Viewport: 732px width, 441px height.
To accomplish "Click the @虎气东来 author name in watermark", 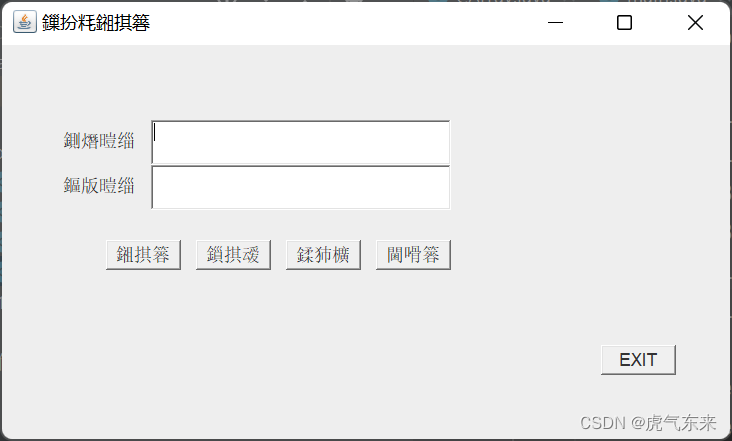I will (673, 423).
